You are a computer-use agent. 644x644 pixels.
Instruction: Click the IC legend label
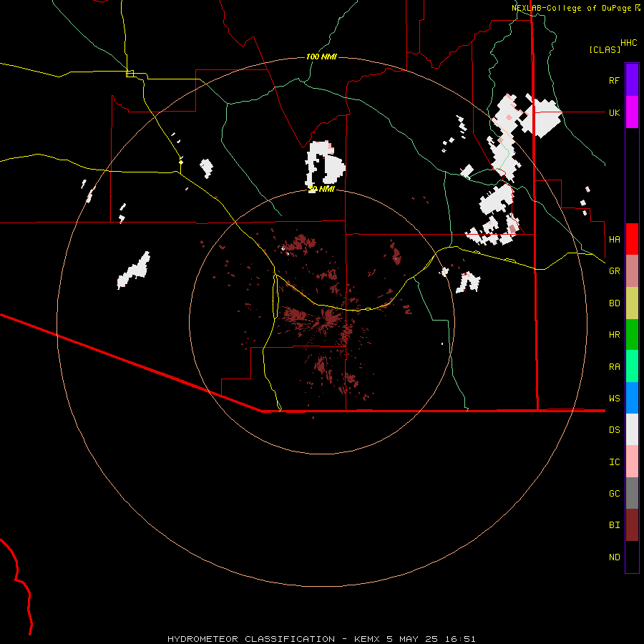pyautogui.click(x=614, y=462)
